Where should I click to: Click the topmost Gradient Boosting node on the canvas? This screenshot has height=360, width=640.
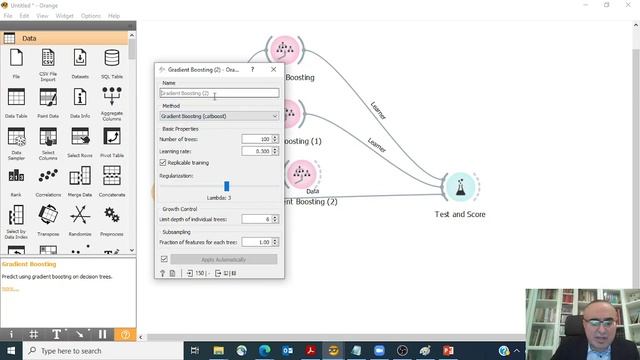pyautogui.click(x=285, y=50)
